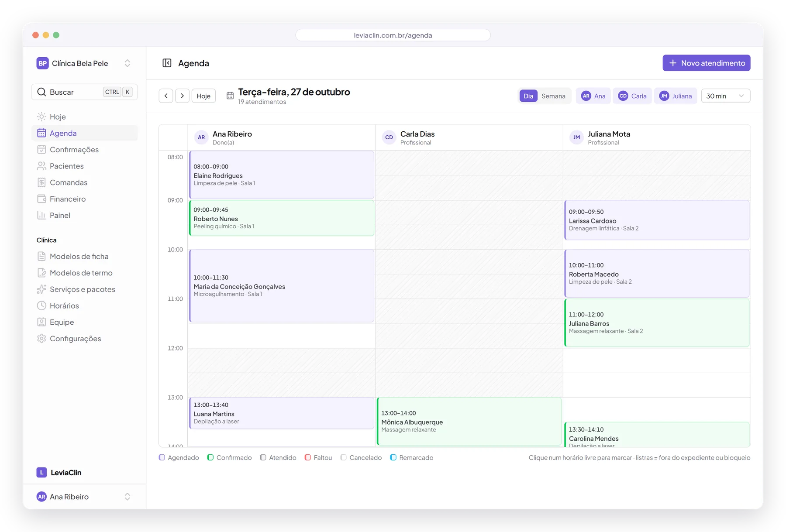Open Pacientes in the sidebar
This screenshot has width=786, height=532.
coord(84,166)
